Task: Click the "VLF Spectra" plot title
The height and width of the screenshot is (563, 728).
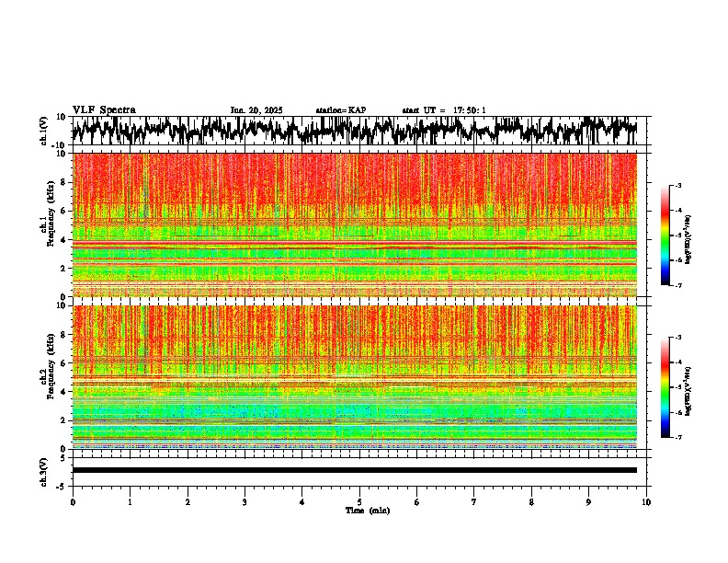Action: coord(104,110)
